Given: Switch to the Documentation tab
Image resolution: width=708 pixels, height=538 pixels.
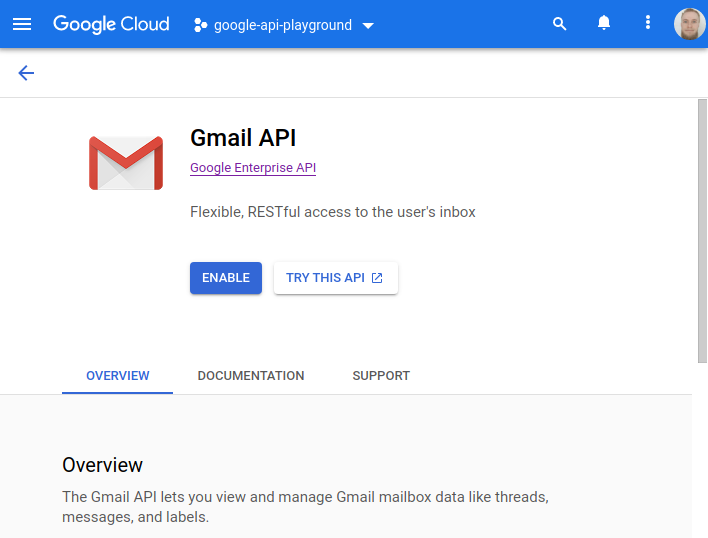Looking at the screenshot, I should pyautogui.click(x=251, y=376).
